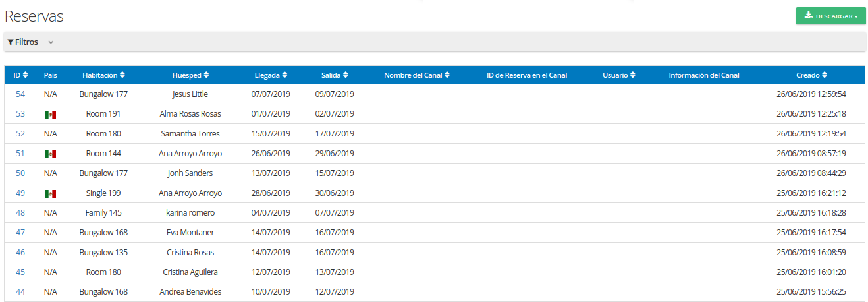Open the Descargar download button

point(830,16)
